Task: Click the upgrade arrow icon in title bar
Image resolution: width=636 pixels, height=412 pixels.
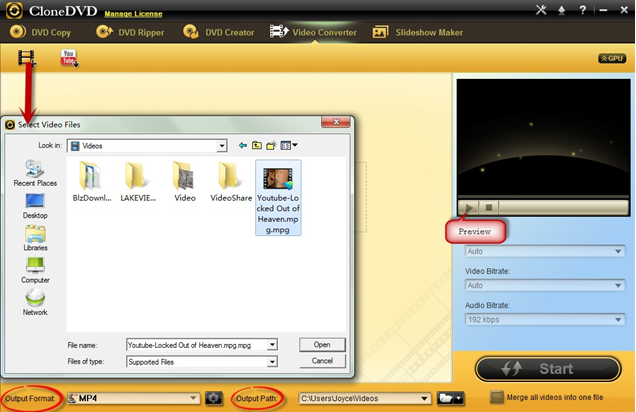Action: coord(561,10)
